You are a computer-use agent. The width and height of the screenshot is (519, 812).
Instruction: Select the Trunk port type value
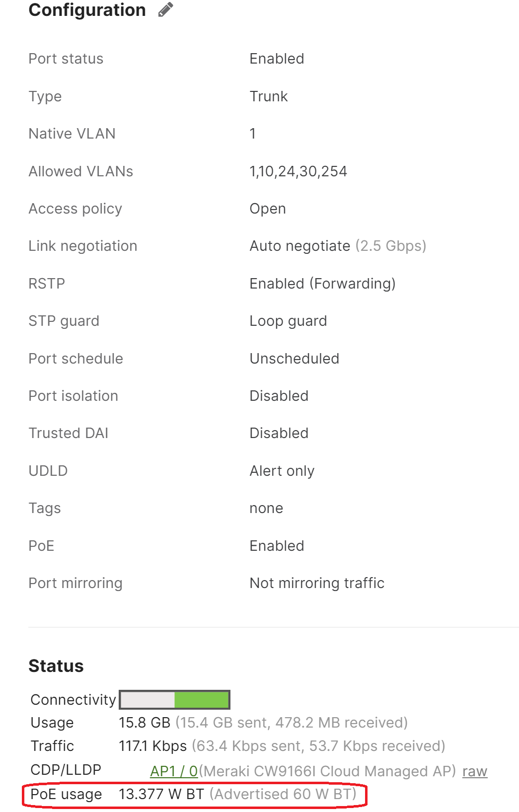(268, 96)
